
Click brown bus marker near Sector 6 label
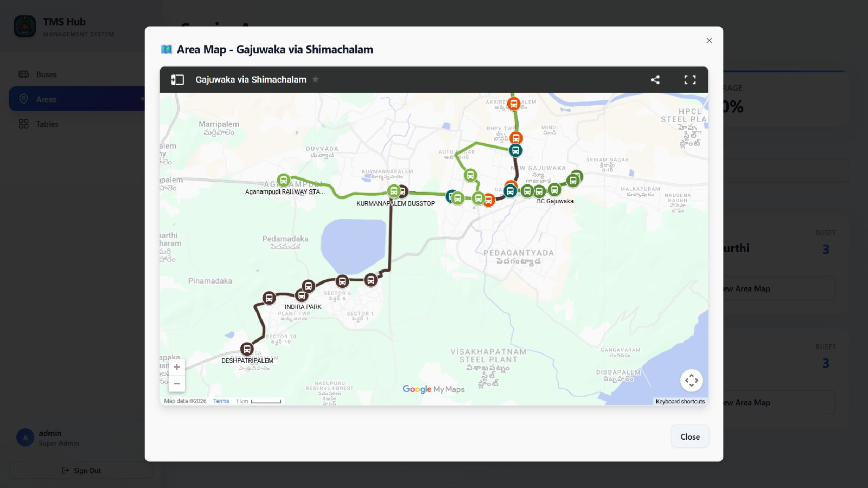342,281
